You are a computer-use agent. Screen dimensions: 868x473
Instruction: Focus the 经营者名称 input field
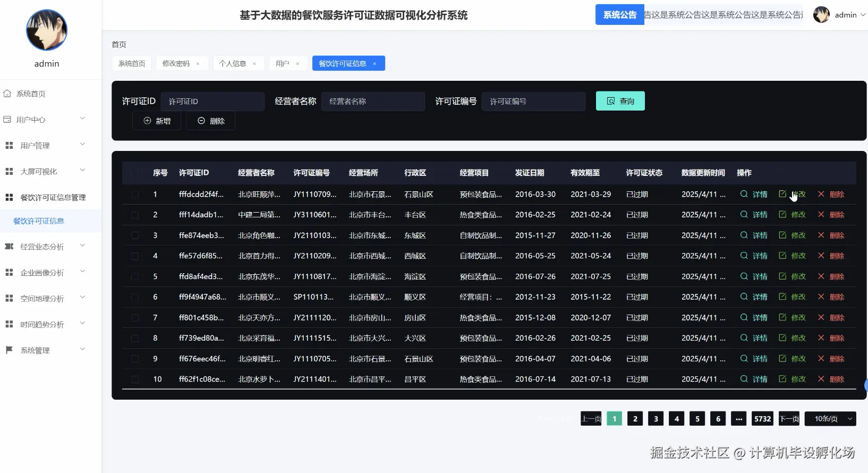(373, 102)
